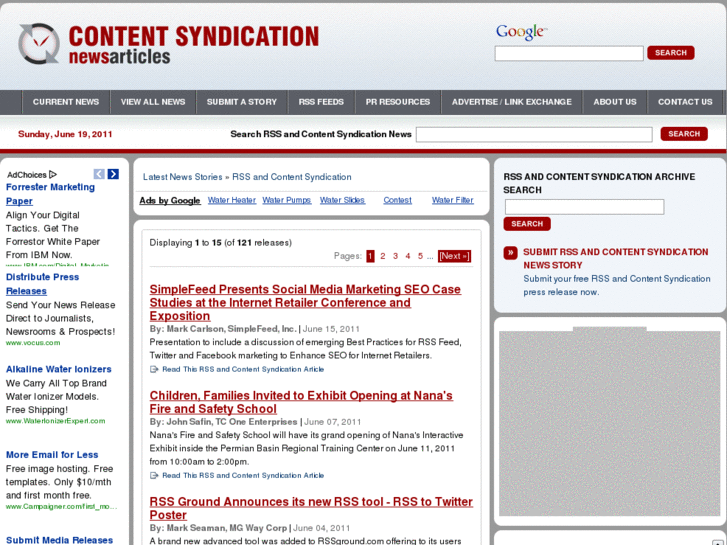
Task: Click the red double-arrow icon beside Submit News Story
Action: click(x=510, y=253)
